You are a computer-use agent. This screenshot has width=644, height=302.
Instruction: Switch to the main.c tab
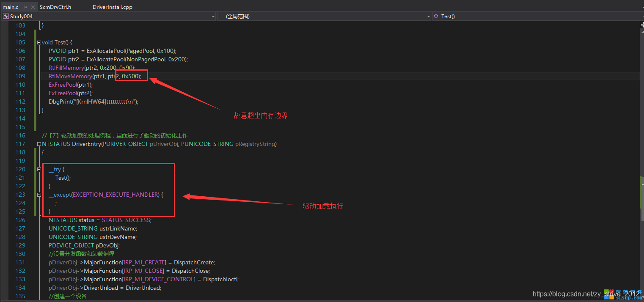pyautogui.click(x=11, y=7)
